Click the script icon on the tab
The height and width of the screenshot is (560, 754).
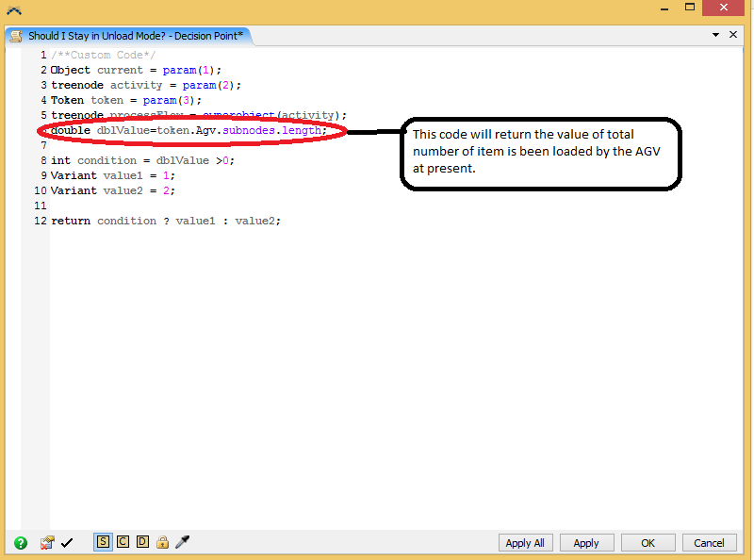point(16,36)
